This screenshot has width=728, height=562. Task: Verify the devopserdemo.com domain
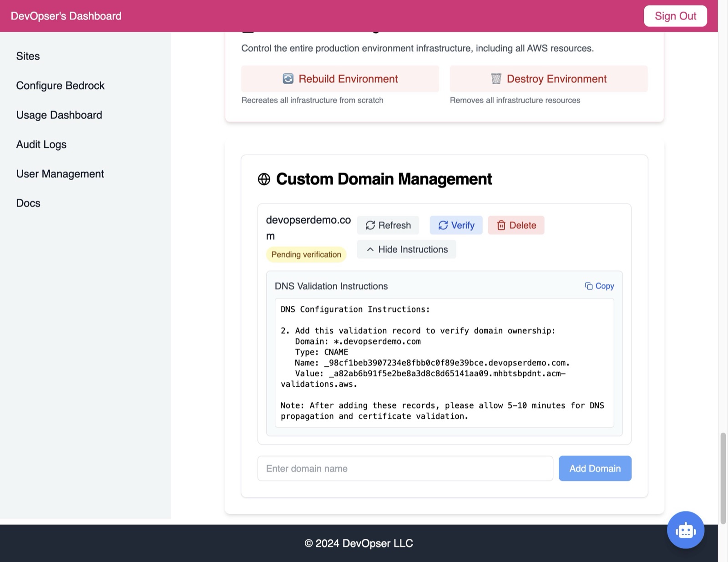tap(456, 225)
